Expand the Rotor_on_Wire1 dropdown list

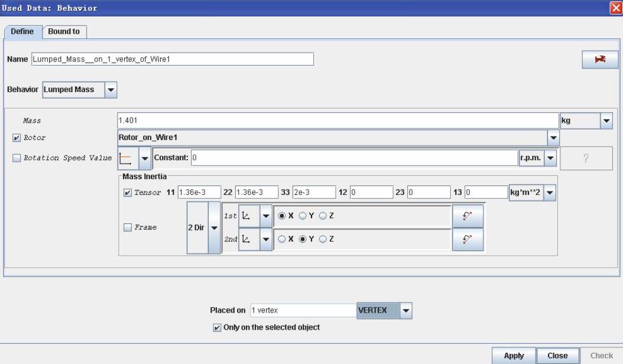(x=553, y=138)
